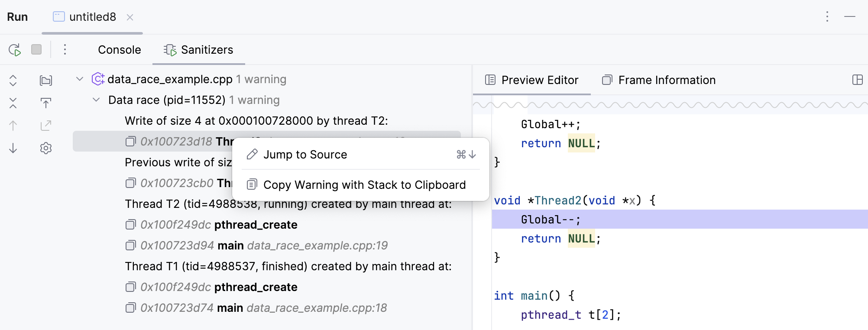Viewport: 868px width, 330px height.
Task: Choose Jump to Source from context menu
Action: tap(305, 155)
